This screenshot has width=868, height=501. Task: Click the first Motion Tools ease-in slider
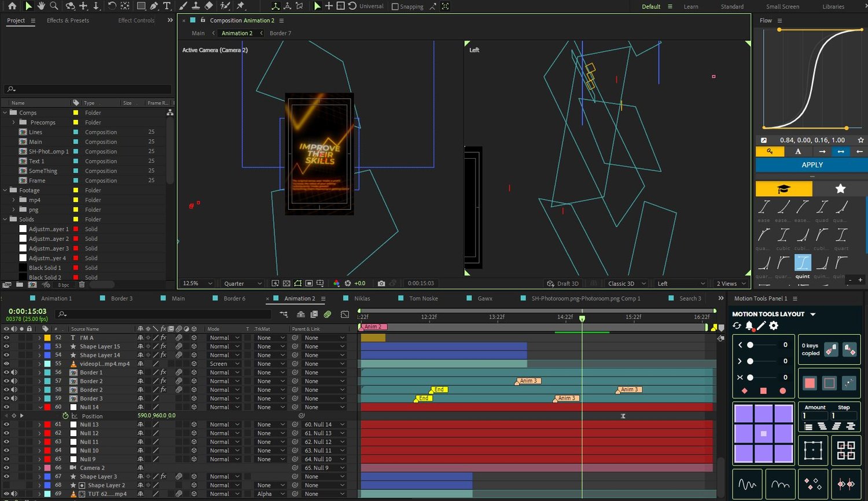751,345
